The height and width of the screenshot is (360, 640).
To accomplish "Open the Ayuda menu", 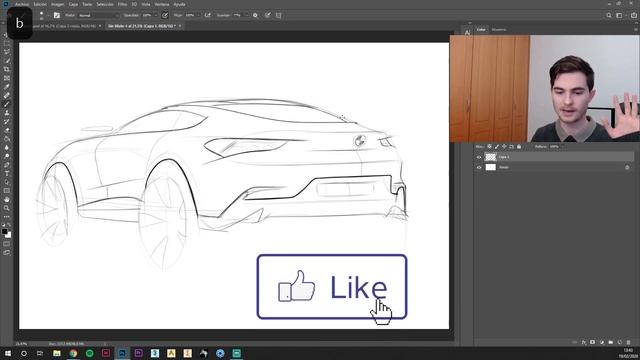I will tap(179, 4).
